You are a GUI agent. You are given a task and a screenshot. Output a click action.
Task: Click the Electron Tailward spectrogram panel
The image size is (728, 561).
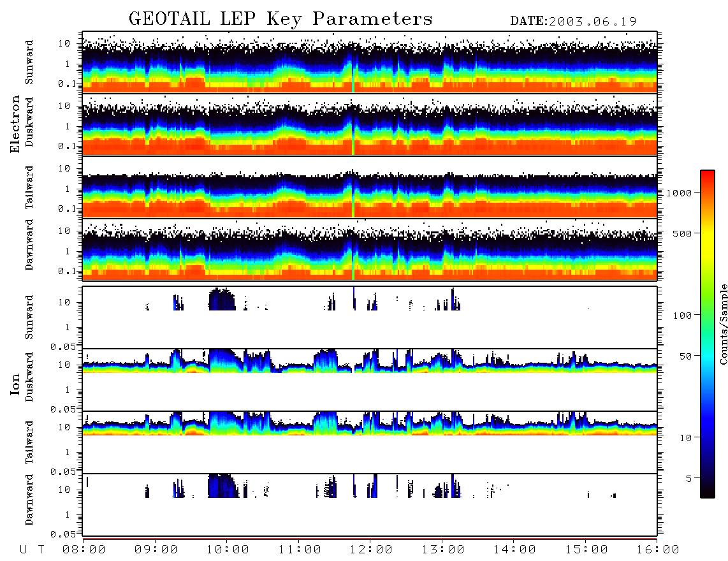[x=370, y=187]
